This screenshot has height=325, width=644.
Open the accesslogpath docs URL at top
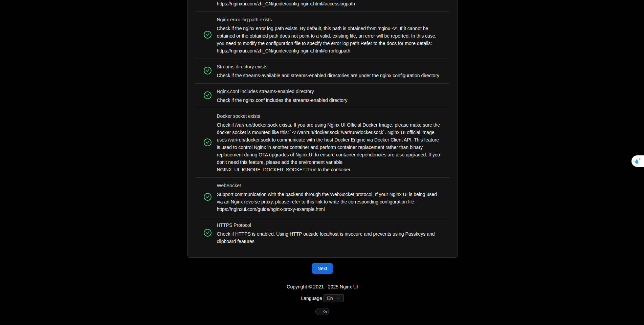(286, 4)
